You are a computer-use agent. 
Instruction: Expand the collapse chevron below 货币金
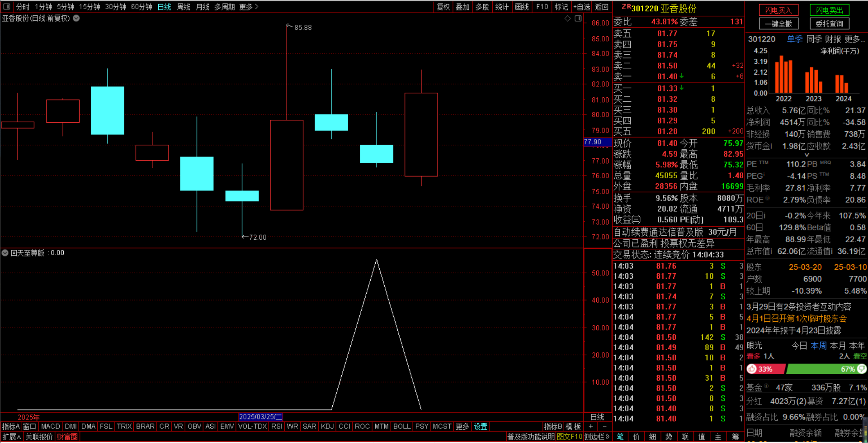click(807, 155)
